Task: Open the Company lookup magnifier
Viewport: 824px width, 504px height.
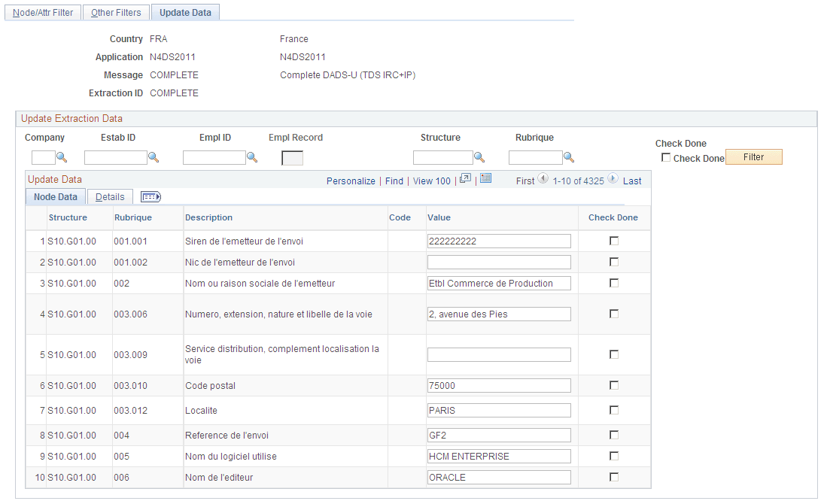Action: pyautogui.click(x=62, y=157)
